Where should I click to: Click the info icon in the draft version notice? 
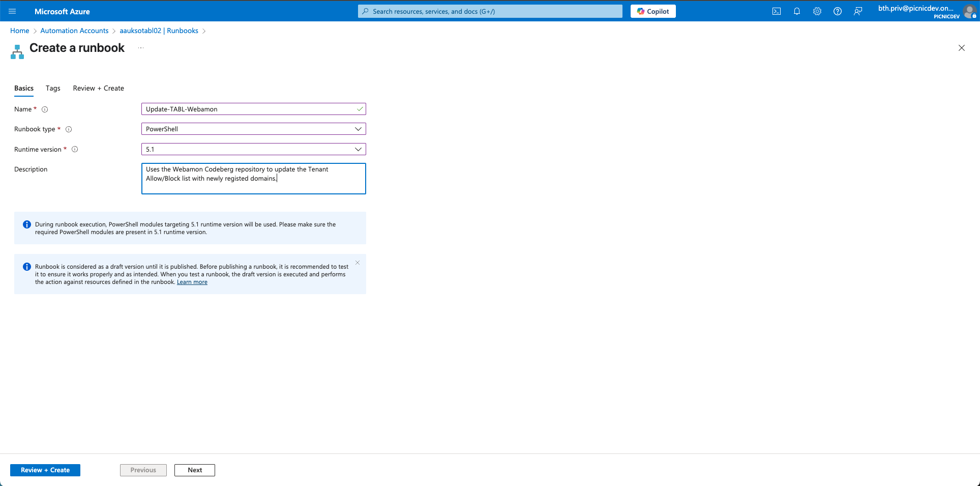click(27, 267)
